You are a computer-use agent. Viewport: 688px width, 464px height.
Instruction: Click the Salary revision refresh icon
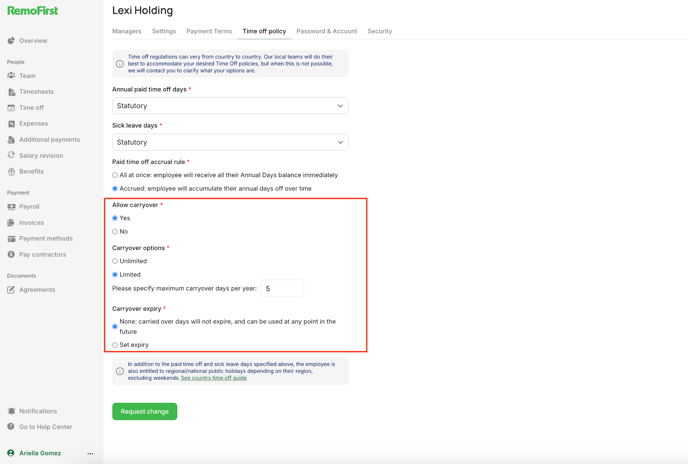[11, 155]
